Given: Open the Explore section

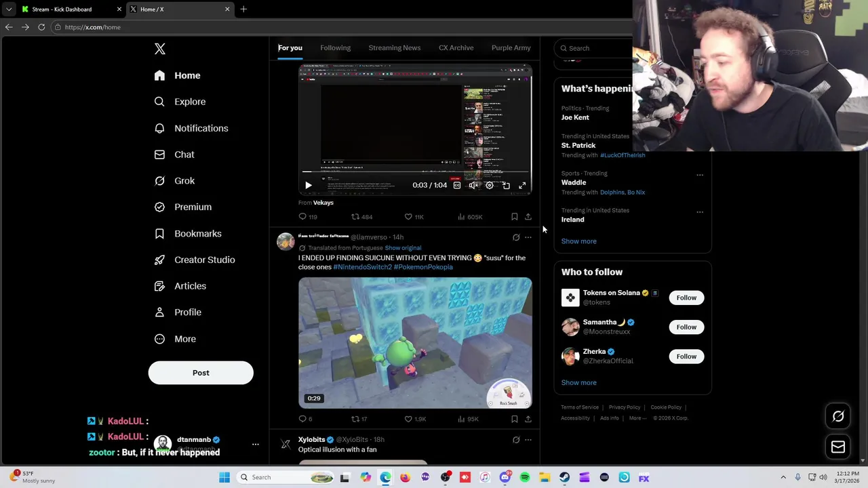Looking at the screenshot, I should coord(180,102).
